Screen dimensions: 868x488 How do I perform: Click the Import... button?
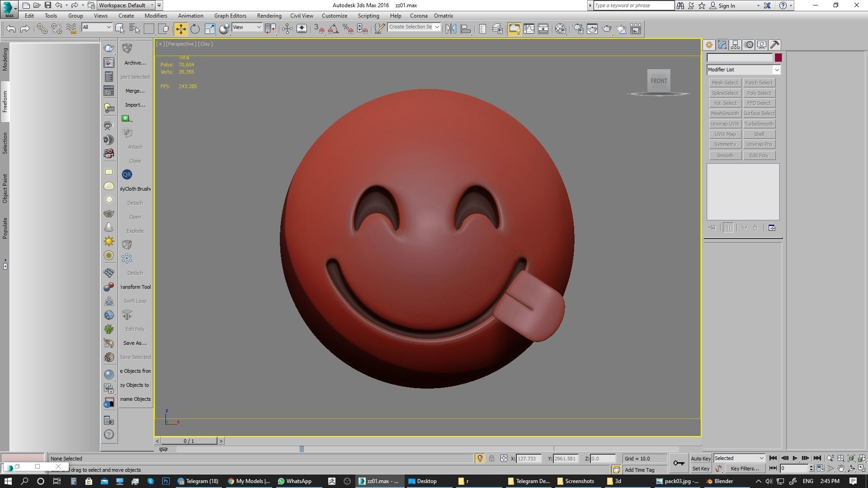[135, 105]
